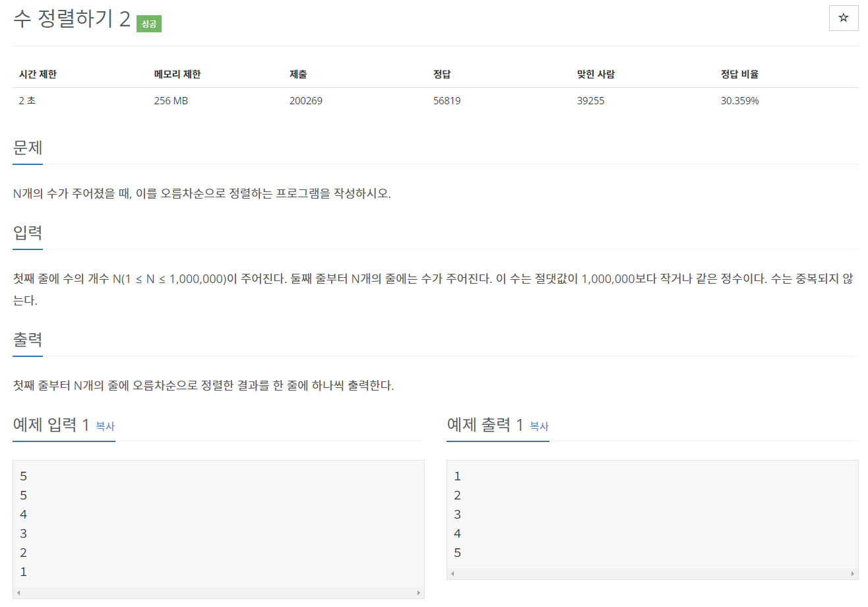Click right arrow of sample output scrollbar
This screenshot has width=868, height=607.
(x=853, y=574)
